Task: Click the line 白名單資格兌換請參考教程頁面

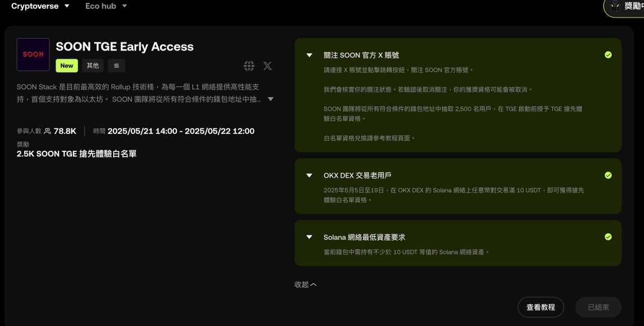Action: pos(369,138)
